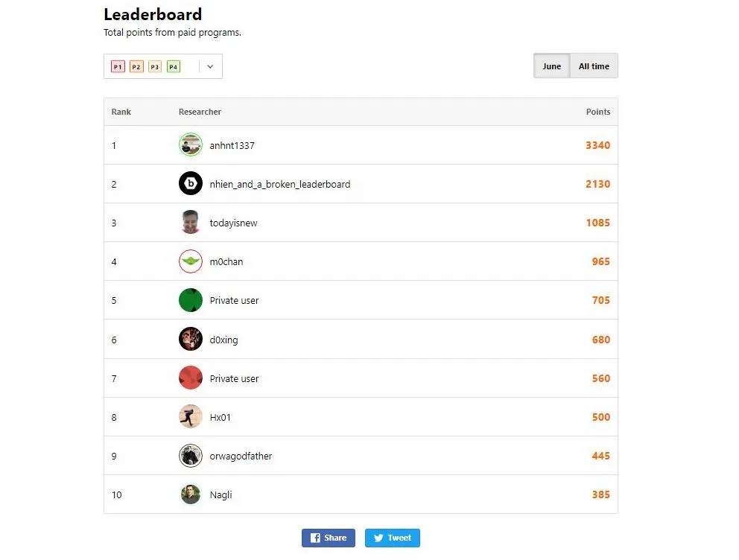Click Nagli's points value 385
The width and height of the screenshot is (739, 560).
pyautogui.click(x=600, y=494)
